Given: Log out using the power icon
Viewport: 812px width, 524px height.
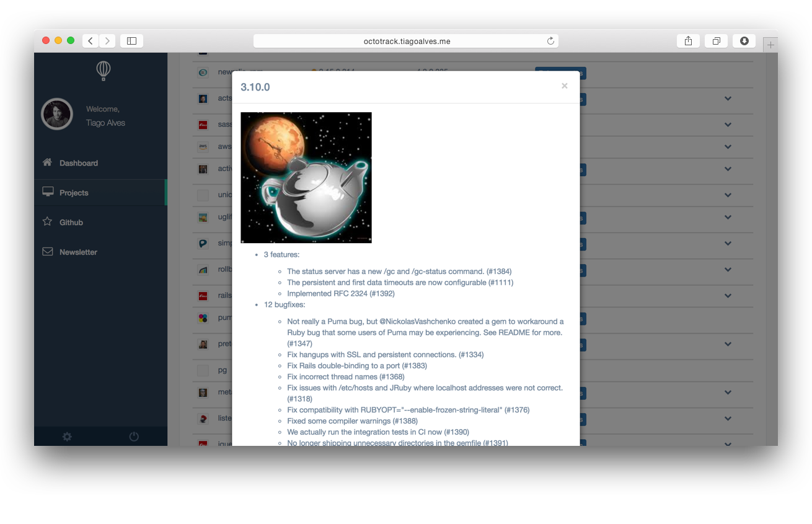Looking at the screenshot, I should [x=134, y=437].
